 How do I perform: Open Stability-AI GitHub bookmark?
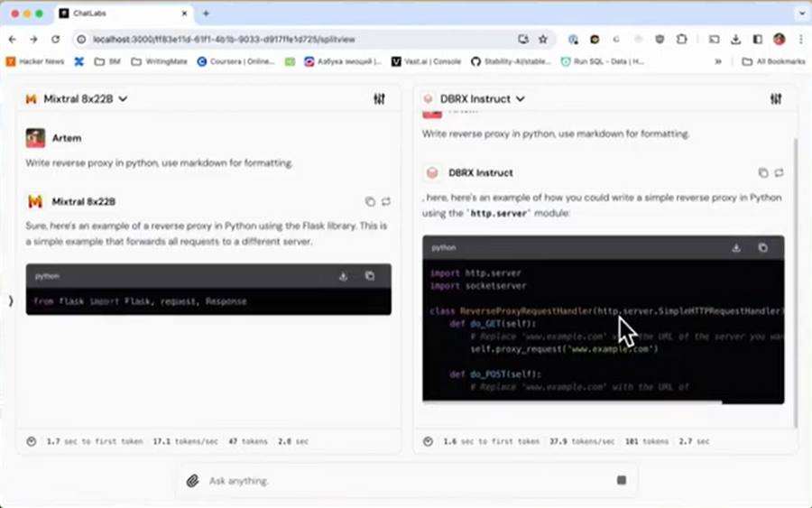[x=511, y=61]
